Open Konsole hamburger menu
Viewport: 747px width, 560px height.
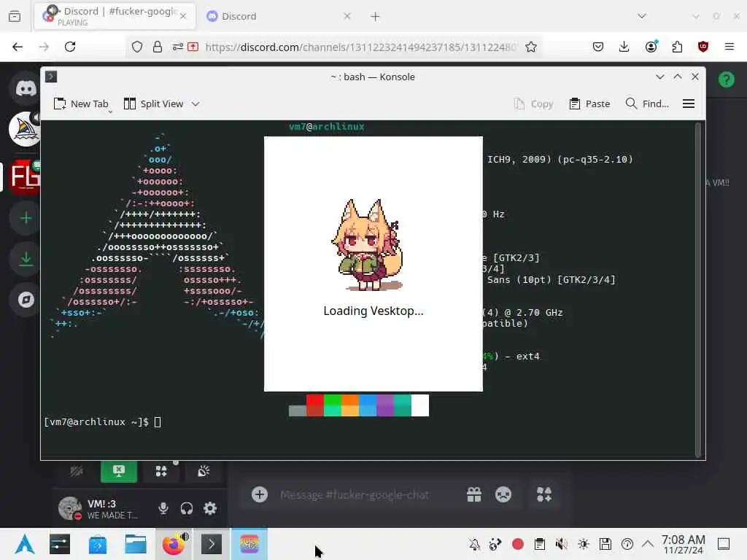(689, 104)
